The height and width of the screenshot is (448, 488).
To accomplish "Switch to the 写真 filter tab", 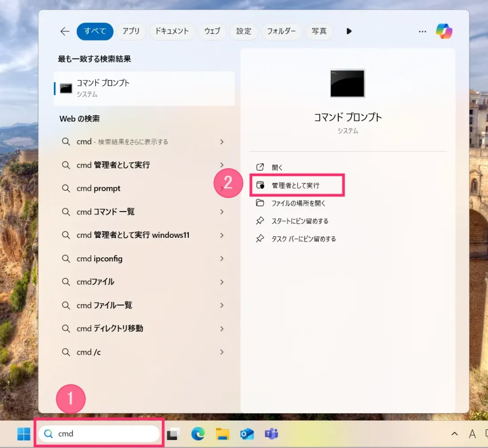I will point(319,31).
